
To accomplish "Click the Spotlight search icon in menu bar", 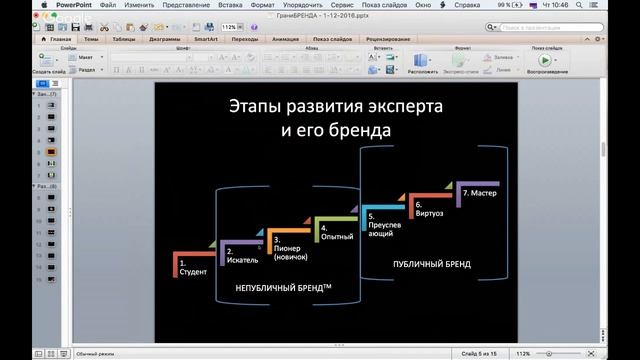I will click(x=579, y=5).
